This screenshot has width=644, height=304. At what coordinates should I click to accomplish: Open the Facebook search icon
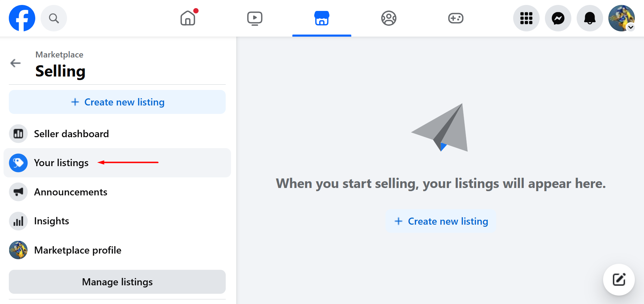point(54,18)
